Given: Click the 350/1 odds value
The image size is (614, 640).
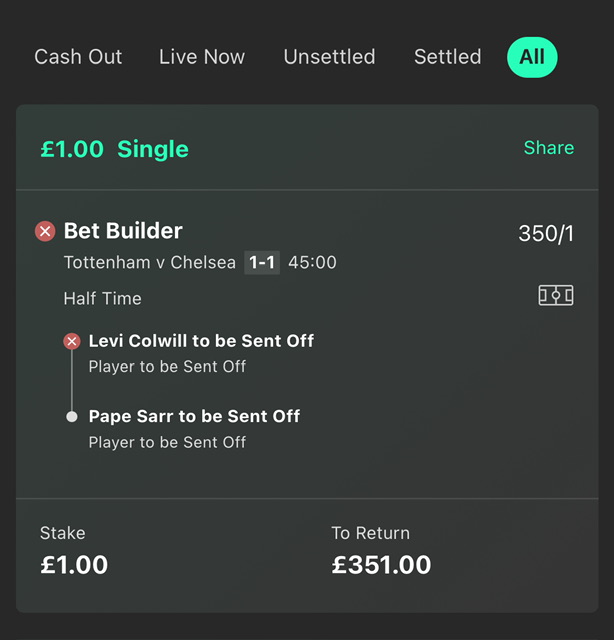Looking at the screenshot, I should [546, 233].
